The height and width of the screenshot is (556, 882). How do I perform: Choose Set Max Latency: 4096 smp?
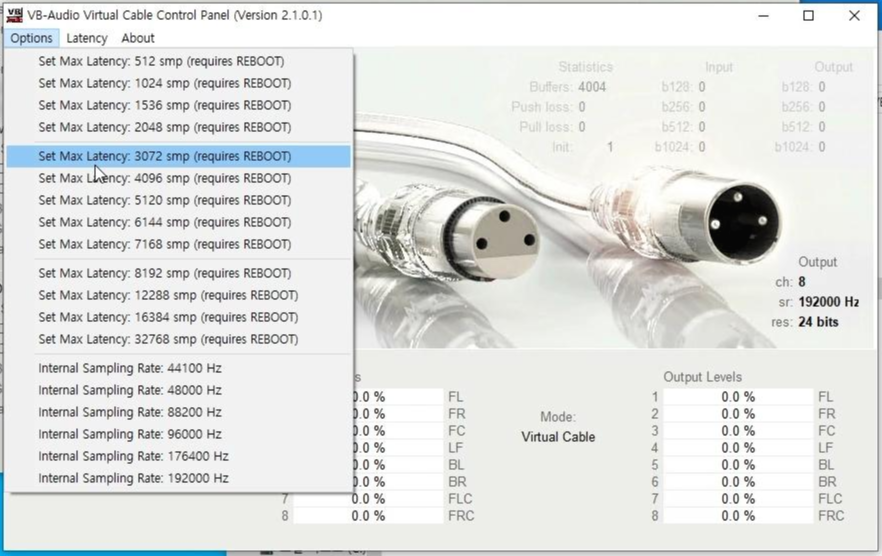click(x=178, y=178)
